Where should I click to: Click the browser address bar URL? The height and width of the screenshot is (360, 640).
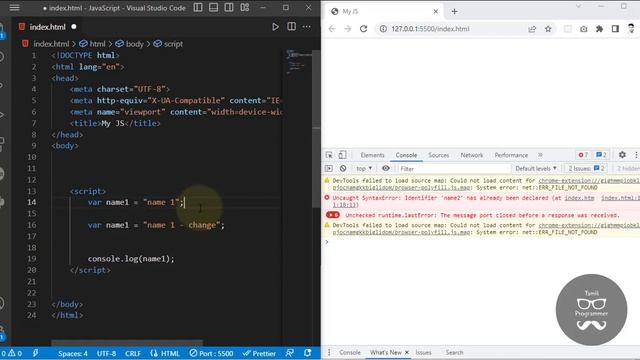click(x=430, y=29)
